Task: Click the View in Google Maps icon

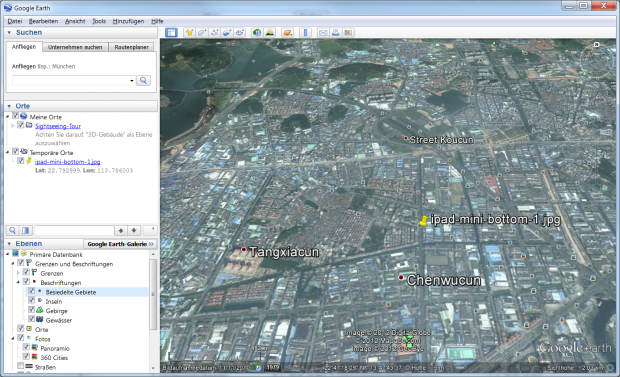Action: (348, 32)
